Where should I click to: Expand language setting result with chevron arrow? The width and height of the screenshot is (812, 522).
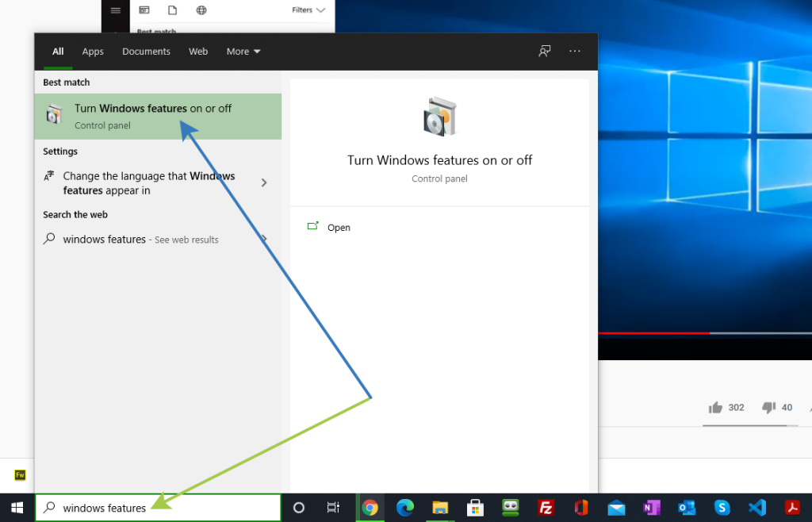click(x=264, y=182)
